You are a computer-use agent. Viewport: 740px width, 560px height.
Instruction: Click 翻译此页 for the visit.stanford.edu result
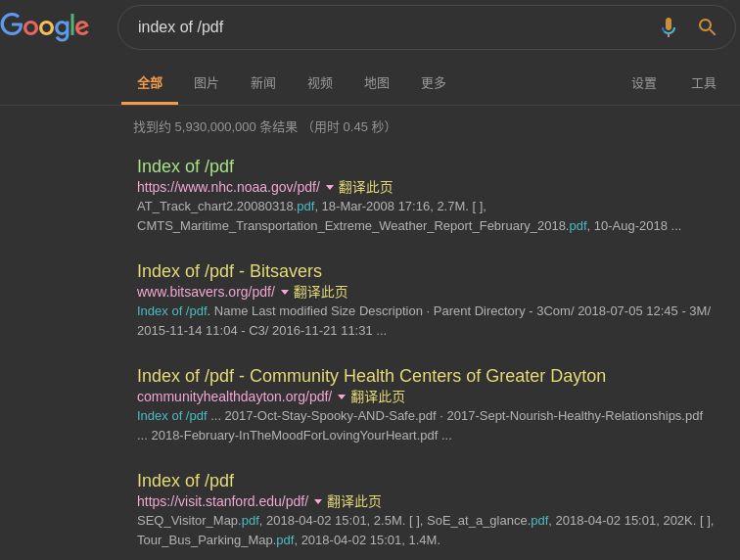(x=354, y=501)
